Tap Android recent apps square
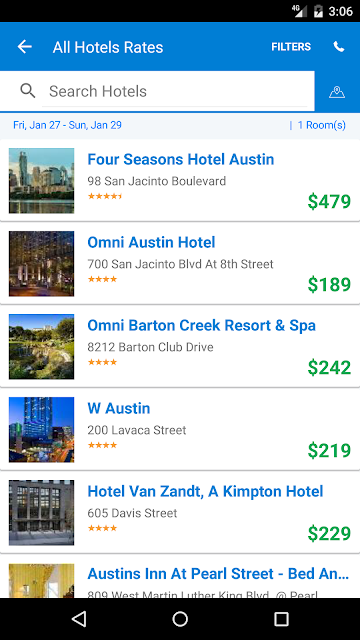Screen dimensions: 360x640 (281, 619)
